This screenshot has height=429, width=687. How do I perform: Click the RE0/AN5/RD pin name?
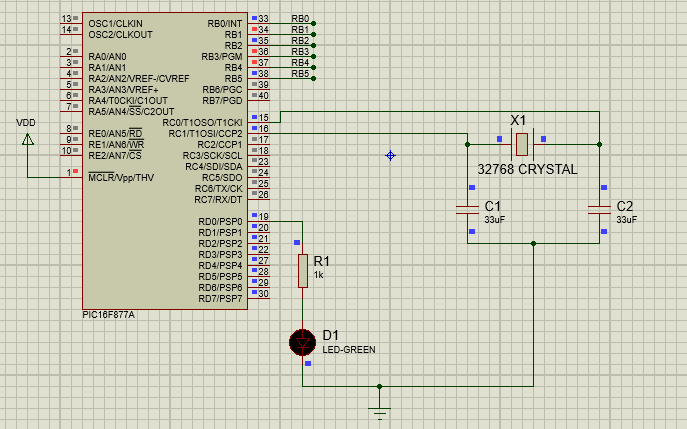[x=115, y=133]
